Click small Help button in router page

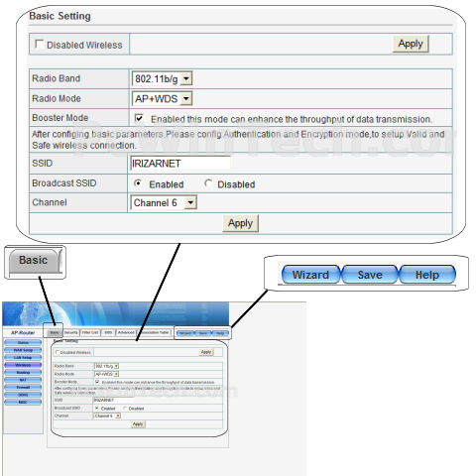click(x=220, y=333)
